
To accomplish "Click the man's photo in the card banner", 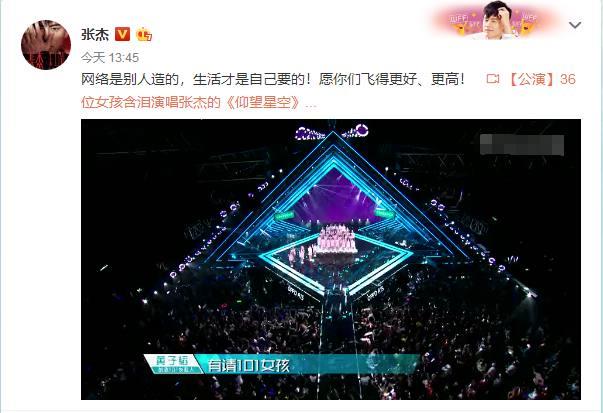I will click(498, 20).
